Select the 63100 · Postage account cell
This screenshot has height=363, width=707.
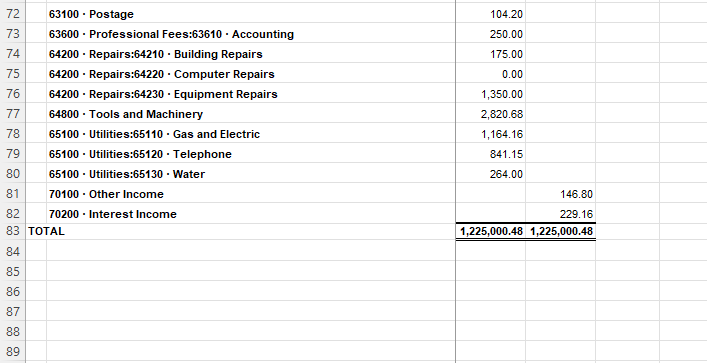251,14
